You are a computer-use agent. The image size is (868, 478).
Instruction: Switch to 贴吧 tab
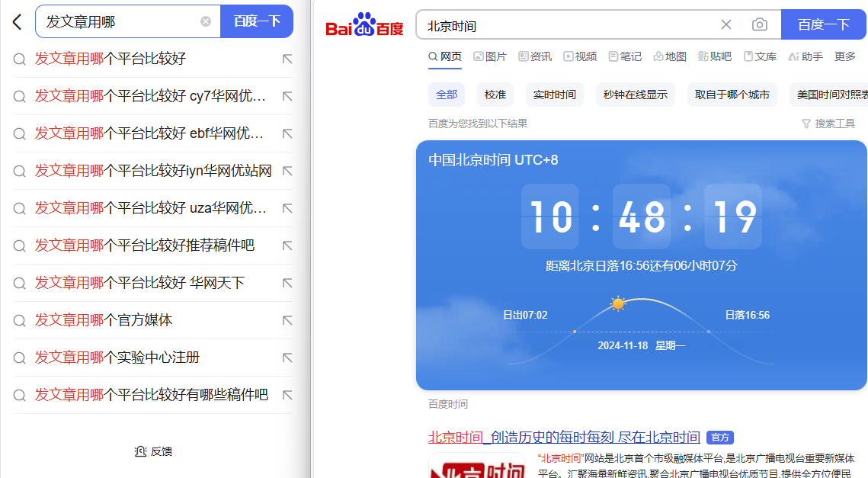[x=715, y=56]
